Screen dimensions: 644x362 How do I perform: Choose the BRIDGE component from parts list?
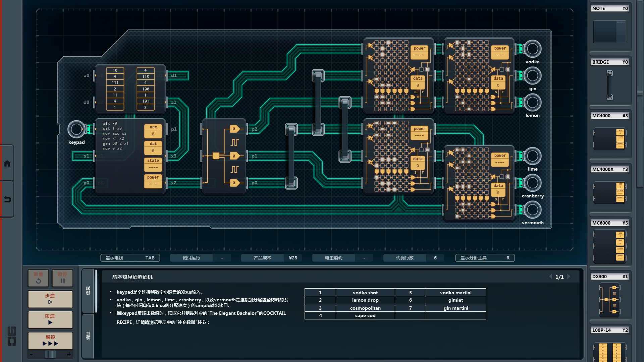click(x=609, y=85)
